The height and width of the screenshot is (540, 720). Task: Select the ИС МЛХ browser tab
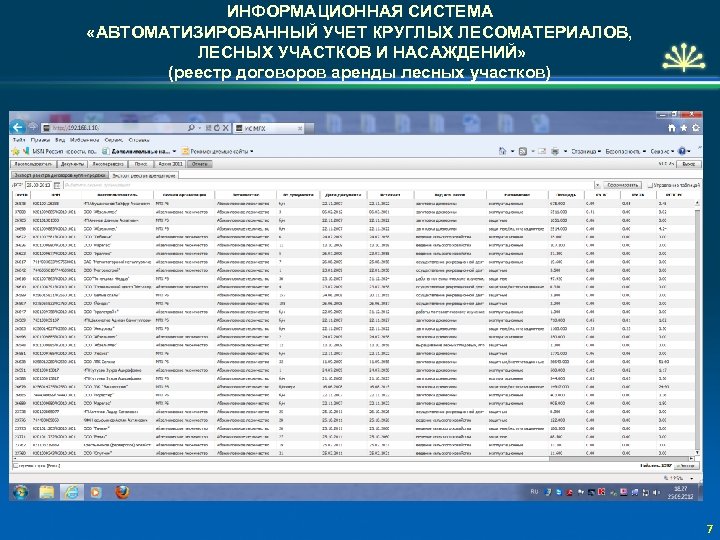click(269, 129)
